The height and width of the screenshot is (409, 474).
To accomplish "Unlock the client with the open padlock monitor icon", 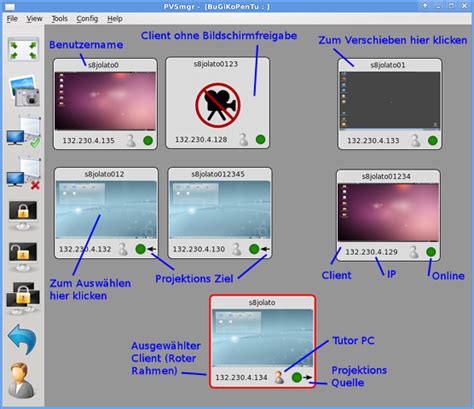I will point(23,256).
